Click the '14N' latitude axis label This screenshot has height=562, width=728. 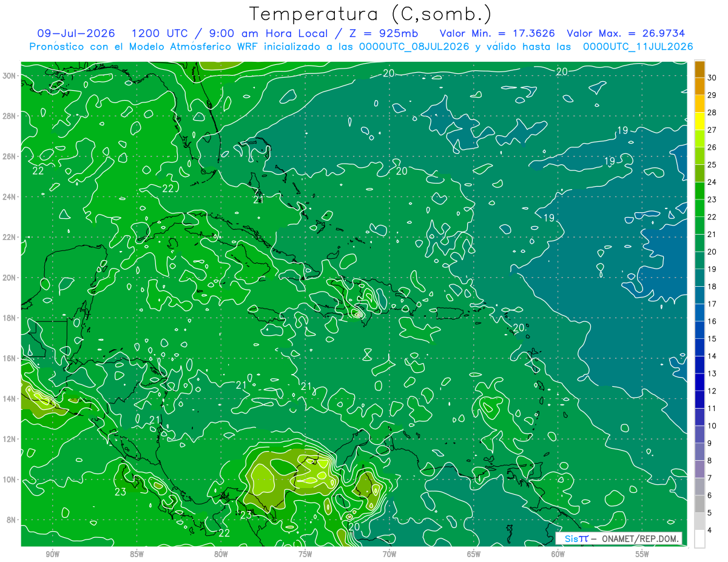[9, 399]
